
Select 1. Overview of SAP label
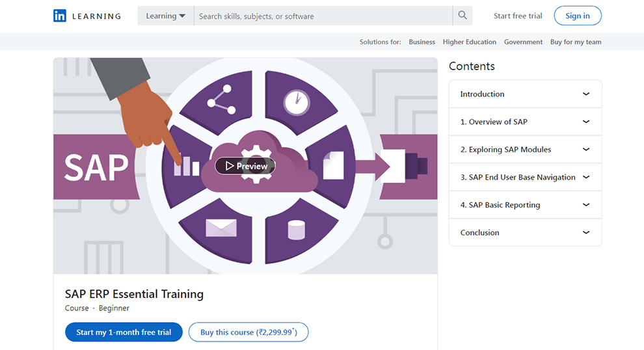(494, 122)
